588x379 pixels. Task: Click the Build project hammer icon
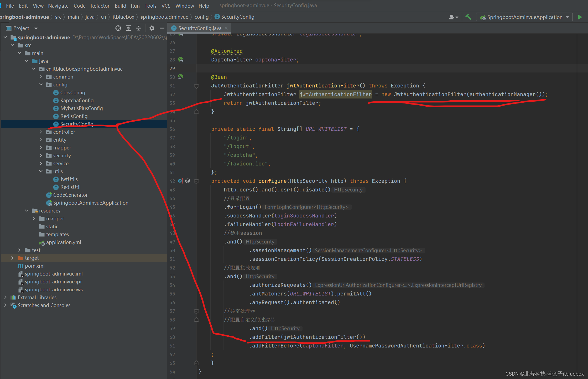468,17
